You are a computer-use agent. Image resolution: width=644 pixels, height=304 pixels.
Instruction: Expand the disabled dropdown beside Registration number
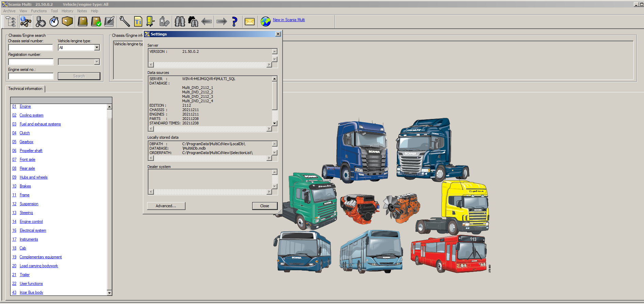(x=97, y=62)
